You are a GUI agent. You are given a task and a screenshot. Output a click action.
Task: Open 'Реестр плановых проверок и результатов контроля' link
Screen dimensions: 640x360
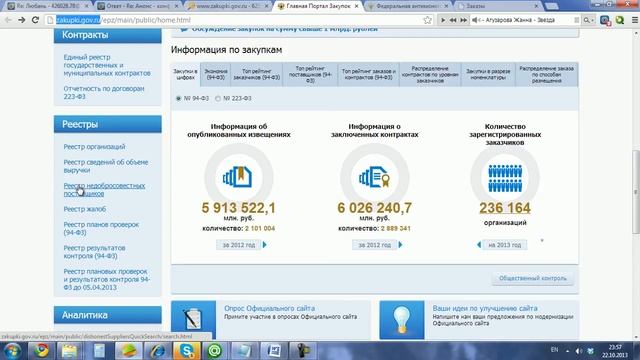[x=107, y=279]
